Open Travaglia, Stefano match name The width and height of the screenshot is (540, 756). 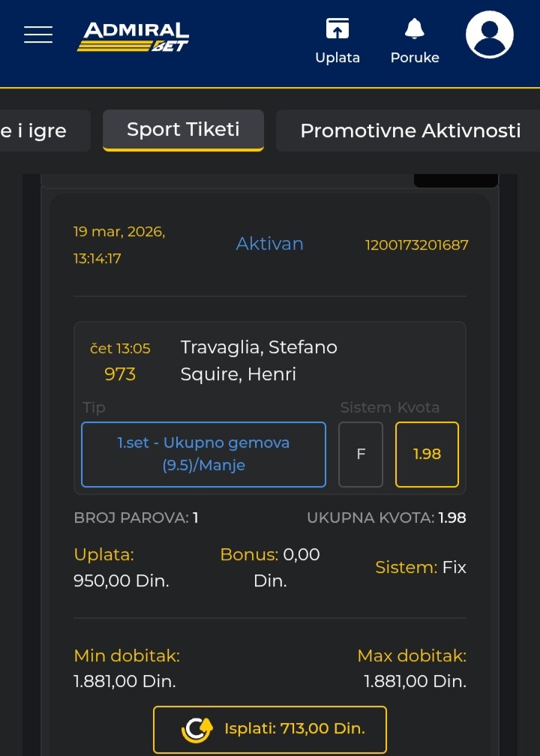pos(259,347)
